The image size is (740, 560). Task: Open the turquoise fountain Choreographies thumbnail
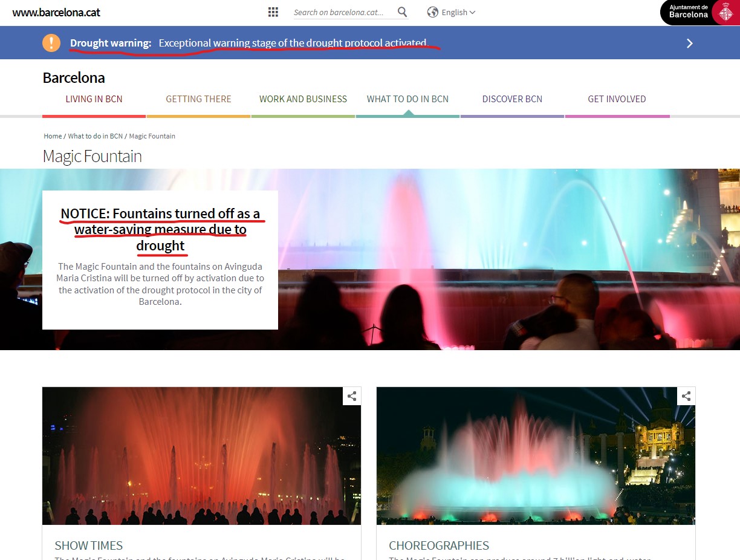click(536, 456)
